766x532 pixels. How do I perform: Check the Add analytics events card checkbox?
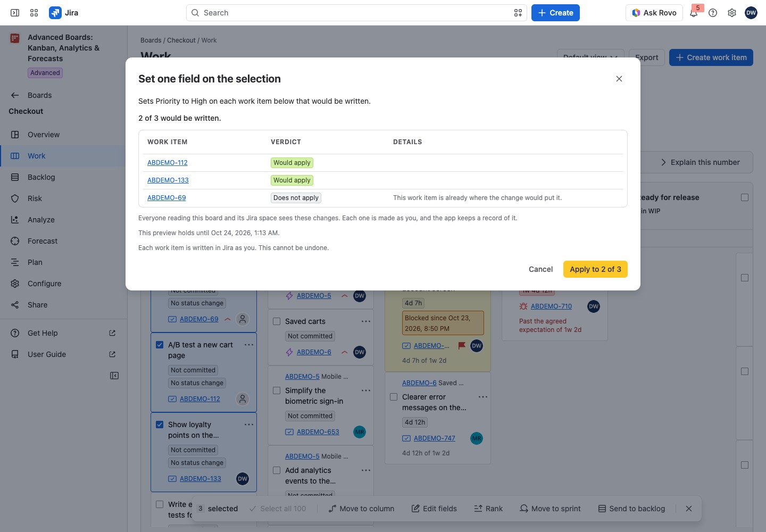[x=277, y=470]
